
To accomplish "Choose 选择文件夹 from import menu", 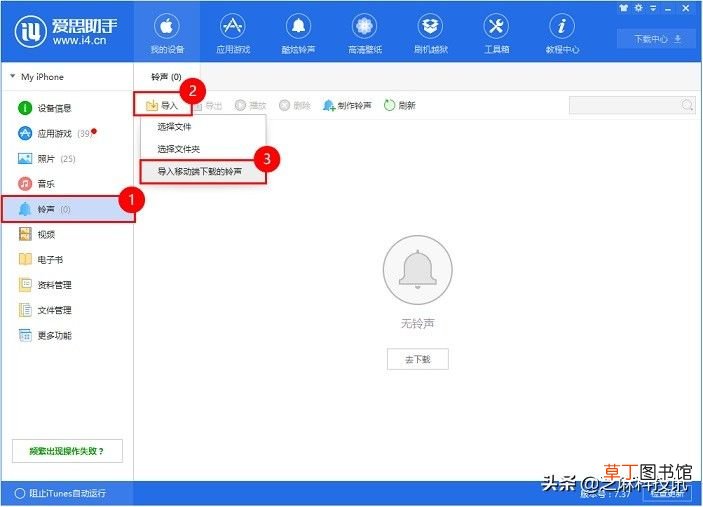I will (x=204, y=149).
